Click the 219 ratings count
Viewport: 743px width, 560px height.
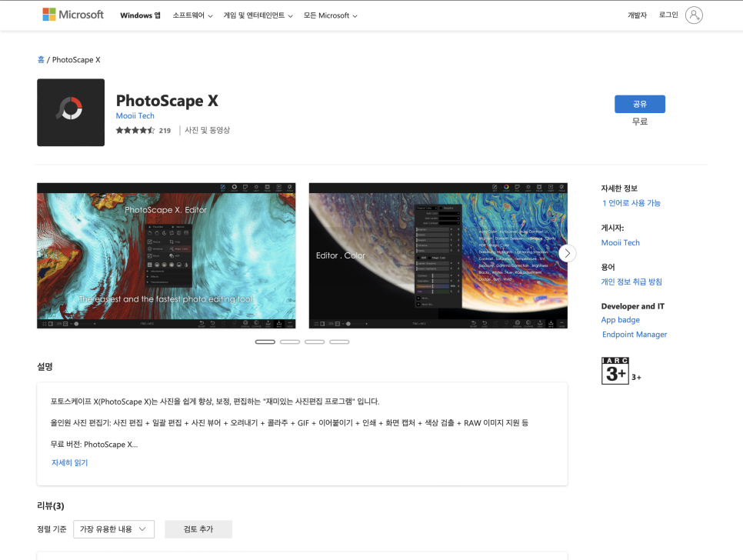165,131
